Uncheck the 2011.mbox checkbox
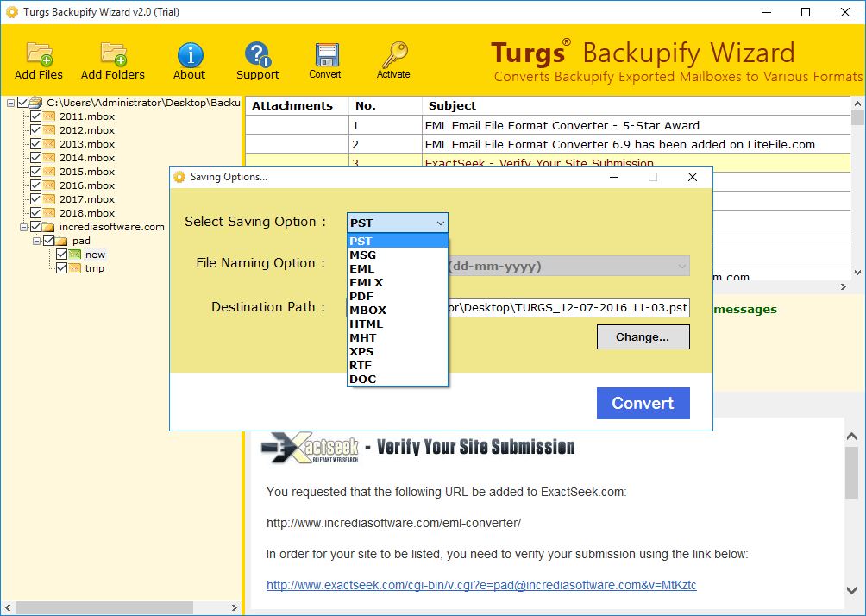The height and width of the screenshot is (616, 866). click(x=35, y=116)
